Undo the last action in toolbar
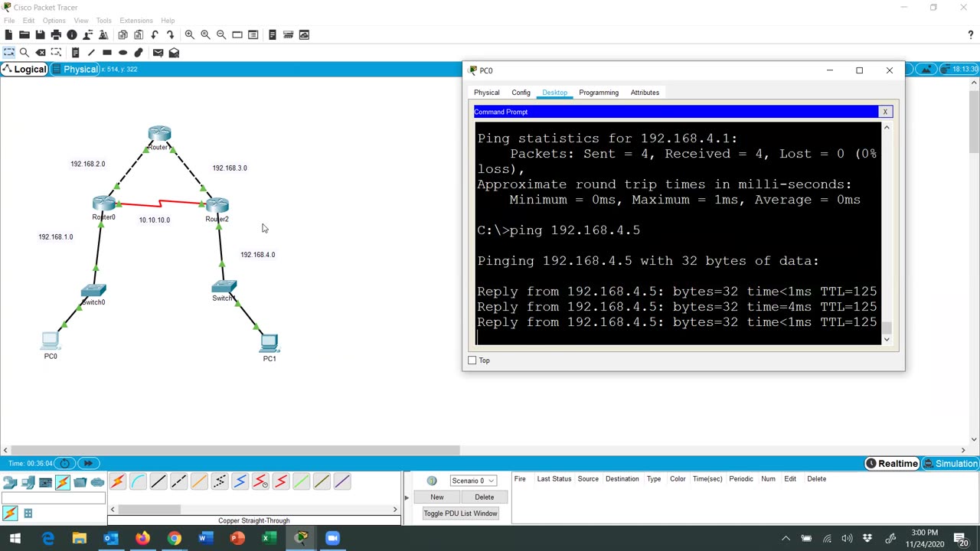 pyautogui.click(x=155, y=34)
